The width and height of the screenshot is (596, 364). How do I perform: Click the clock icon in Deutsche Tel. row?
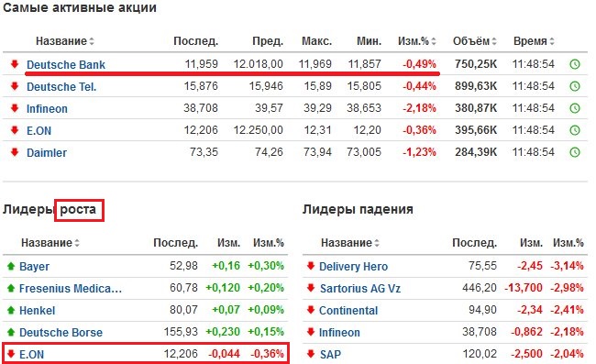(x=575, y=86)
